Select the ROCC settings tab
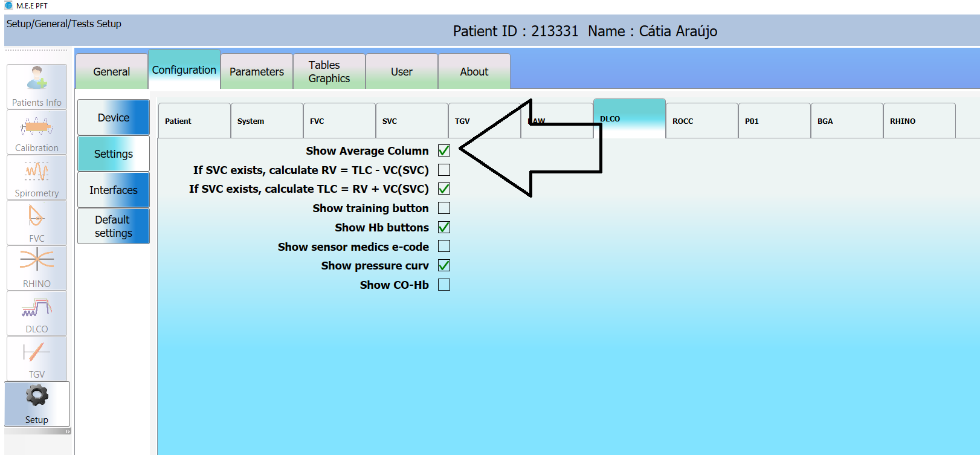 click(701, 121)
